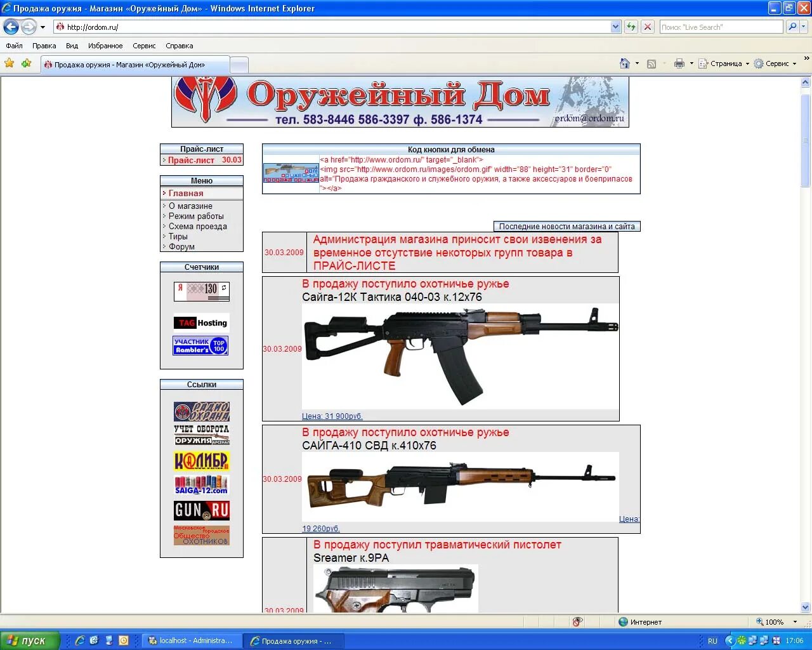Open the Правка menu

coord(44,46)
